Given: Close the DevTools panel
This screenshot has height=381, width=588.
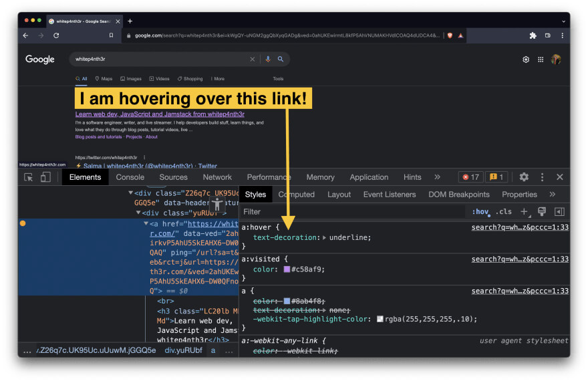Looking at the screenshot, I should pyautogui.click(x=559, y=176).
